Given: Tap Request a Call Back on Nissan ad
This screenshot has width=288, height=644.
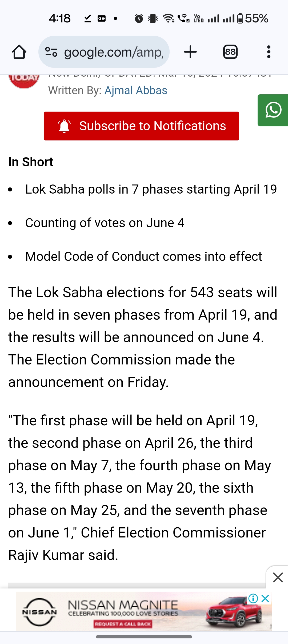Looking at the screenshot, I should [123, 624].
